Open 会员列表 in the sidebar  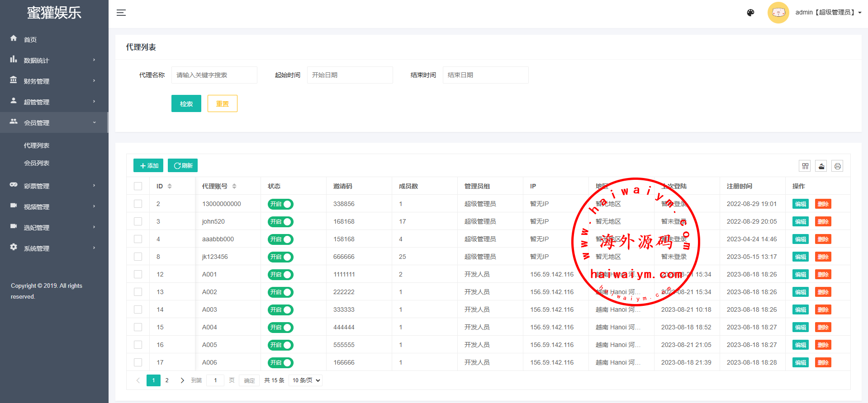click(x=37, y=163)
